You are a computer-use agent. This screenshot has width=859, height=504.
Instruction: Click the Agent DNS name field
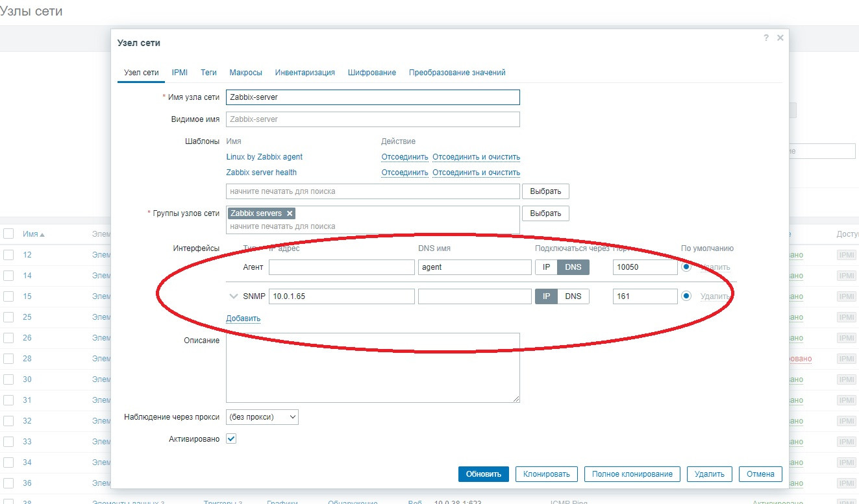475,267
